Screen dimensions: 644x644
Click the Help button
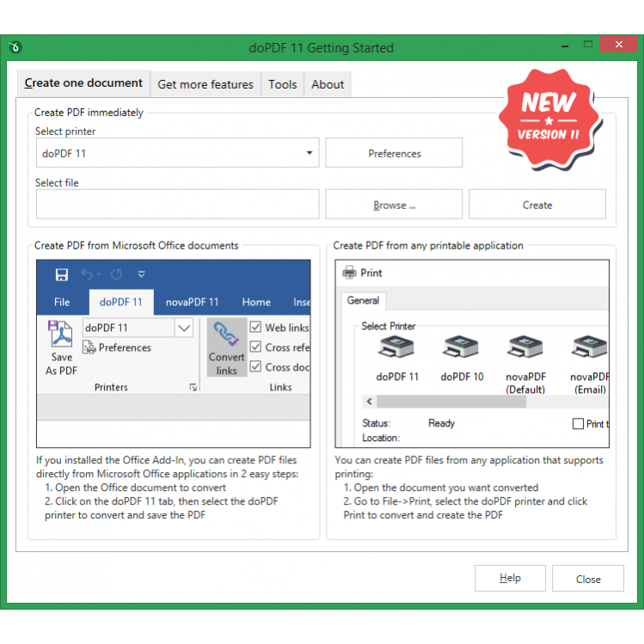510,579
